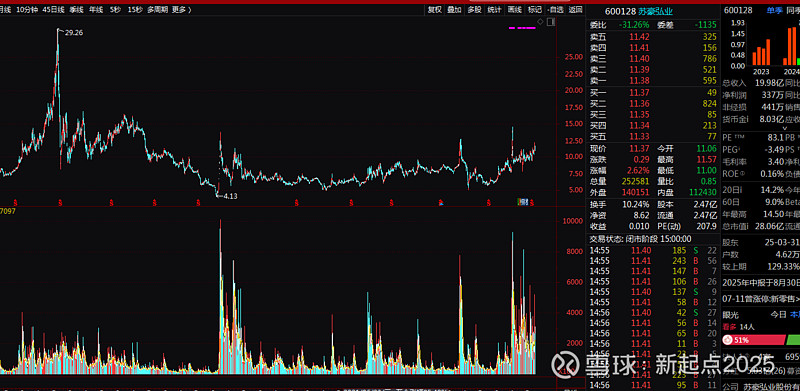This screenshot has height=391, width=800.
Task: Click the 看多 51% red sentiment bar
Action: tap(754, 340)
